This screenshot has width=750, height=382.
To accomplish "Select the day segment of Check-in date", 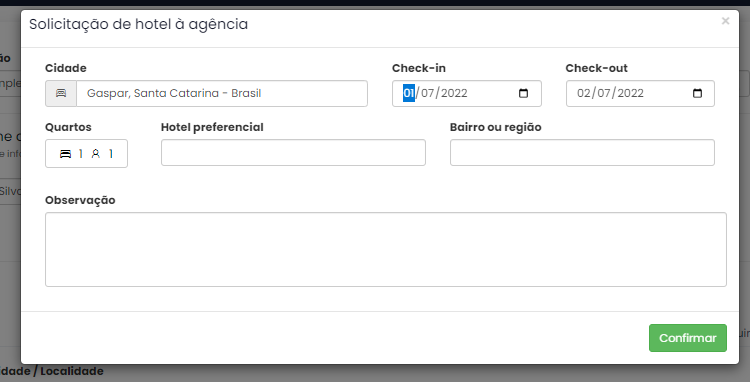I will (x=408, y=93).
